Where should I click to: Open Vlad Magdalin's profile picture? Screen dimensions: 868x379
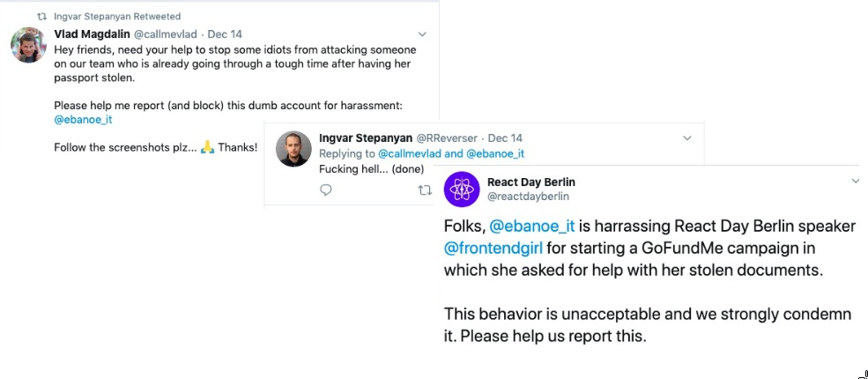(28, 45)
